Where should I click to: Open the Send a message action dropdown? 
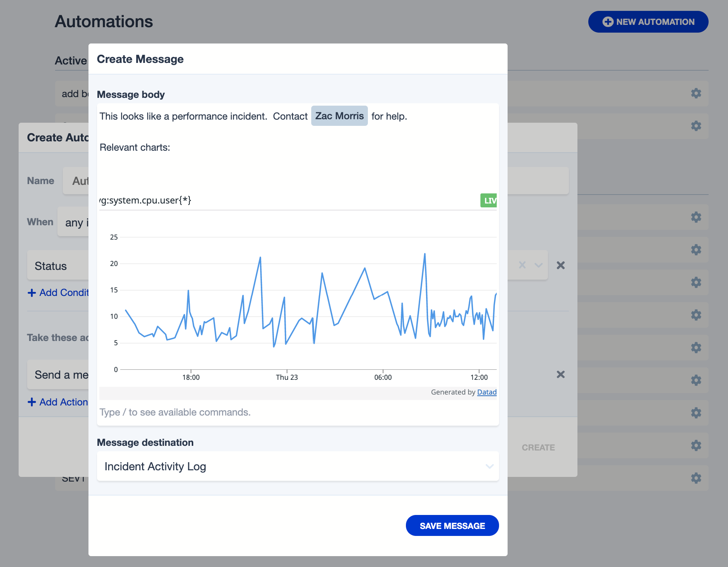pos(58,375)
